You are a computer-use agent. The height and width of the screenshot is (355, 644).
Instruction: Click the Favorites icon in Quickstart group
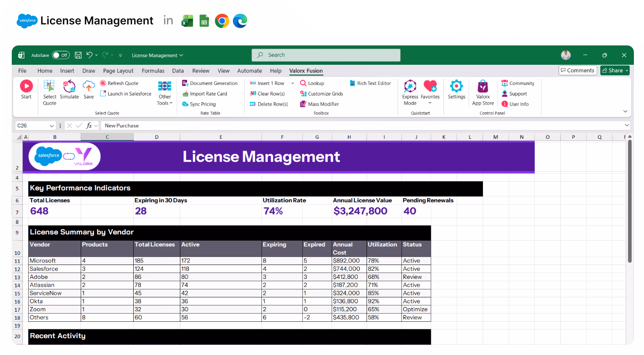coord(430,89)
